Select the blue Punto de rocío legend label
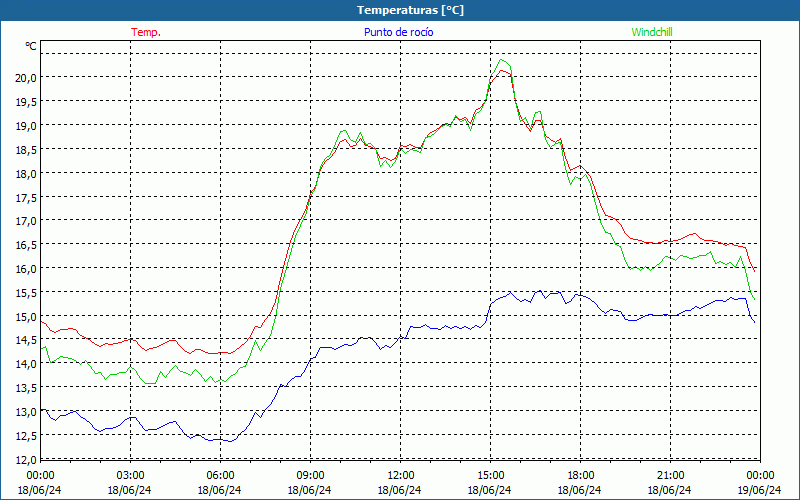Image resolution: width=800 pixels, height=500 pixels. pos(398,32)
